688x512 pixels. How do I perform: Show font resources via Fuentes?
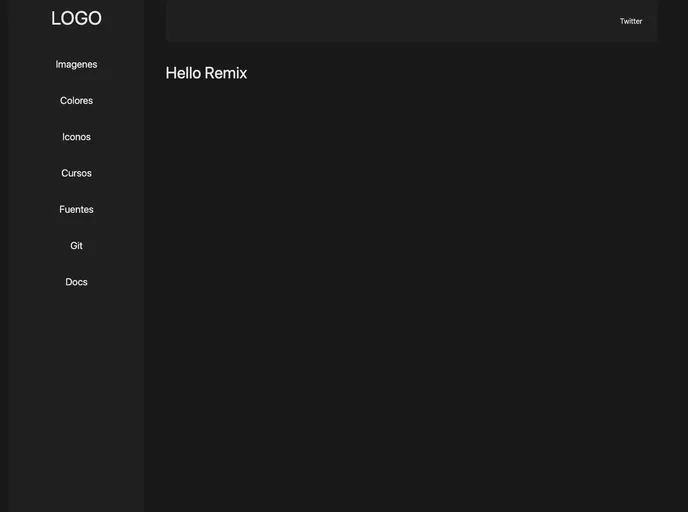pyautogui.click(x=76, y=210)
